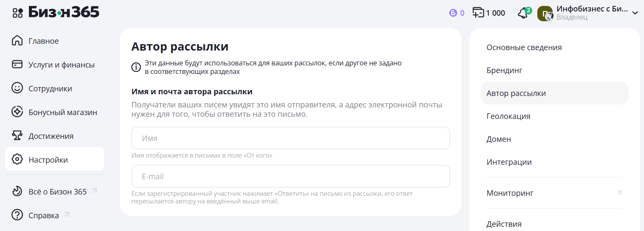
Task: Open the Сотрудники section
Action: [50, 88]
